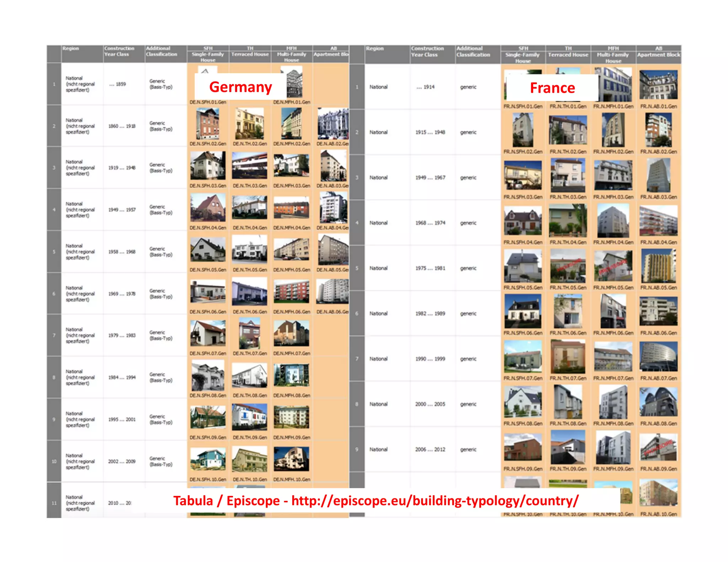Click the FR.N.AB.08.Gen thumbnail

(x=658, y=401)
